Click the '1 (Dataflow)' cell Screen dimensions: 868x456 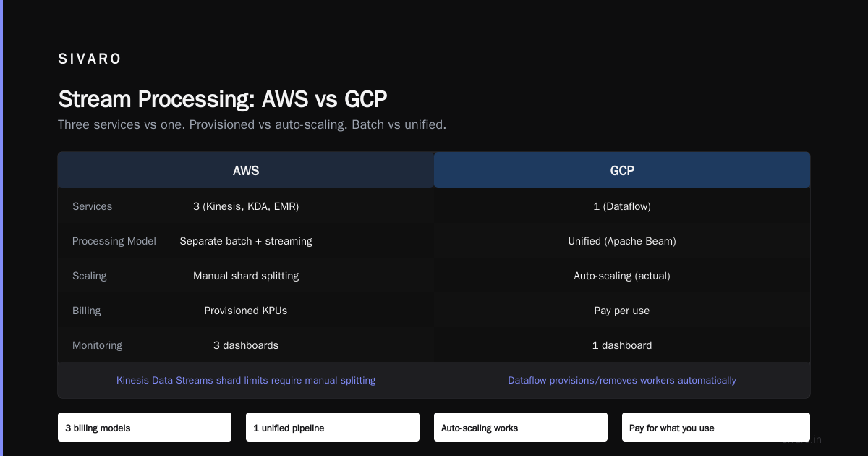tap(622, 206)
